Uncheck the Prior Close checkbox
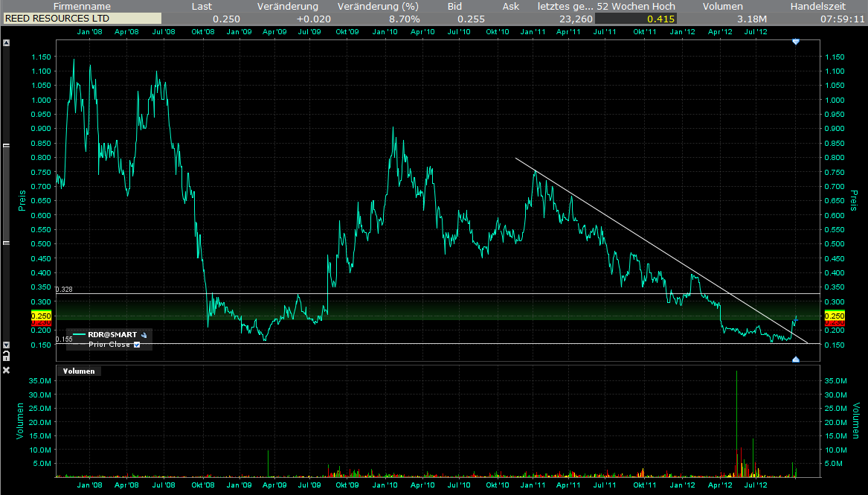868x495 pixels. coord(136,345)
